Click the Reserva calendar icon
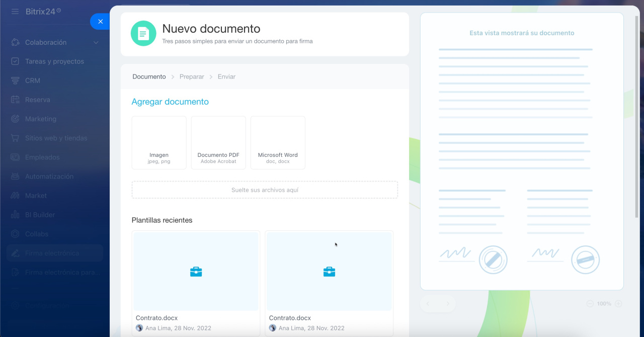Screen dimensions: 644x337 pos(16,100)
